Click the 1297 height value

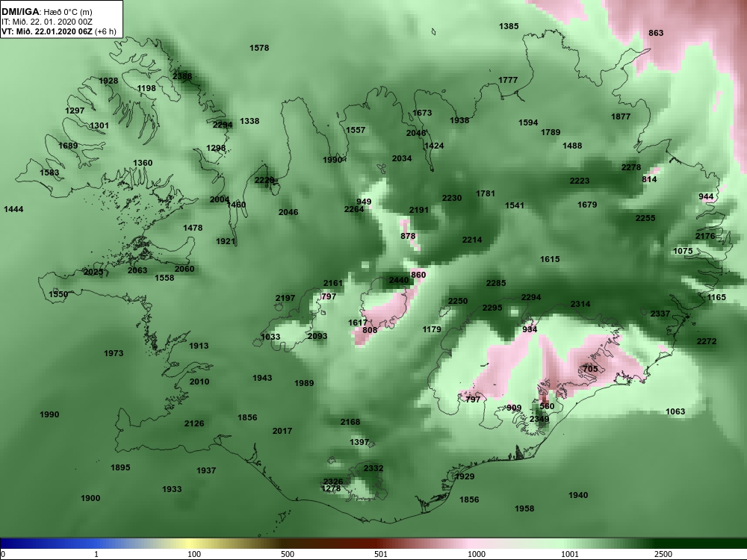(x=75, y=111)
